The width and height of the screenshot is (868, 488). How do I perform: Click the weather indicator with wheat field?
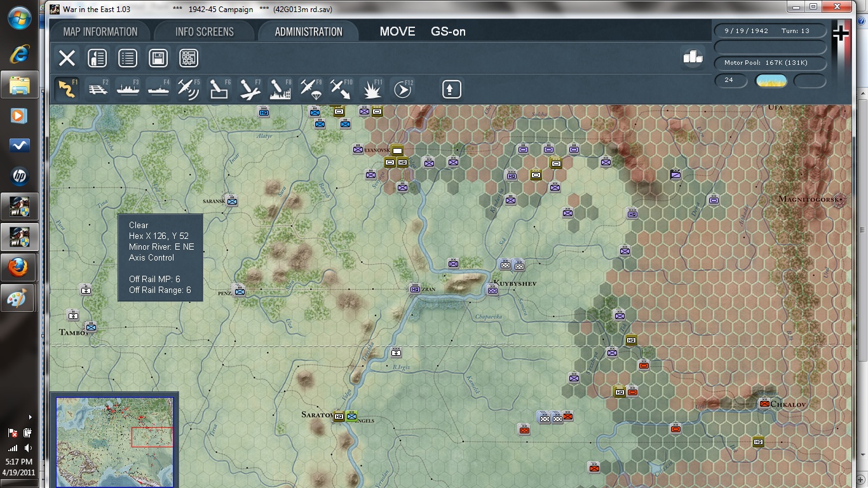tap(771, 81)
